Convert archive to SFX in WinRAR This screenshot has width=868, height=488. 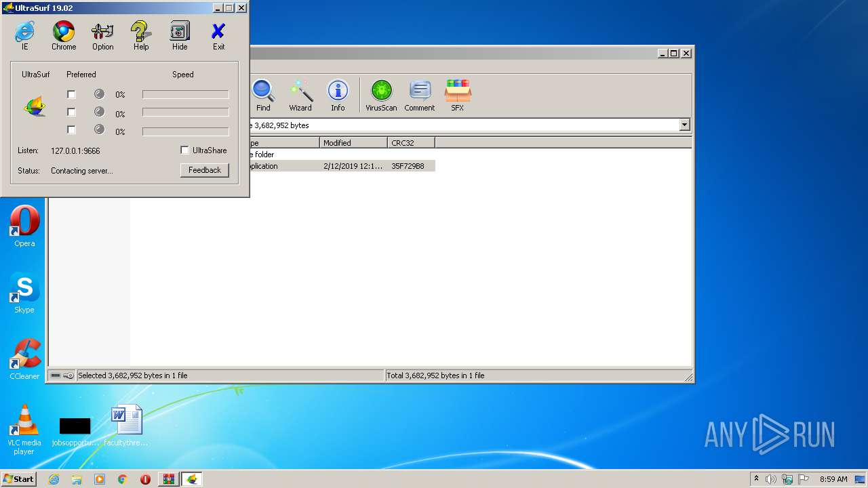point(458,95)
